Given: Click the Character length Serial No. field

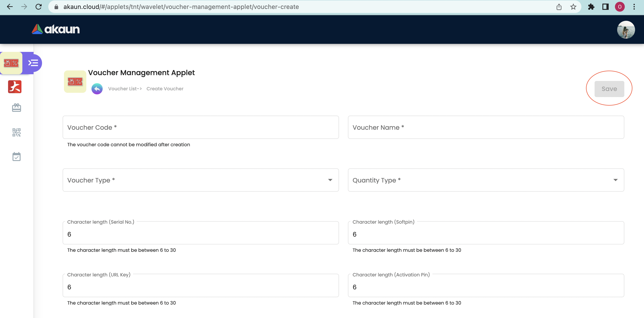Looking at the screenshot, I should coord(201,234).
